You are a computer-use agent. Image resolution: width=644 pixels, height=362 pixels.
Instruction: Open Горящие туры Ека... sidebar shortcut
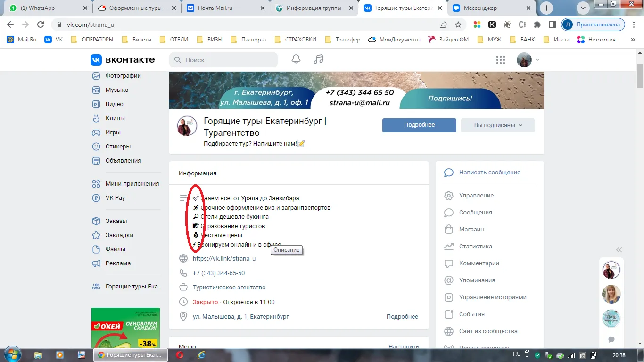point(126,287)
